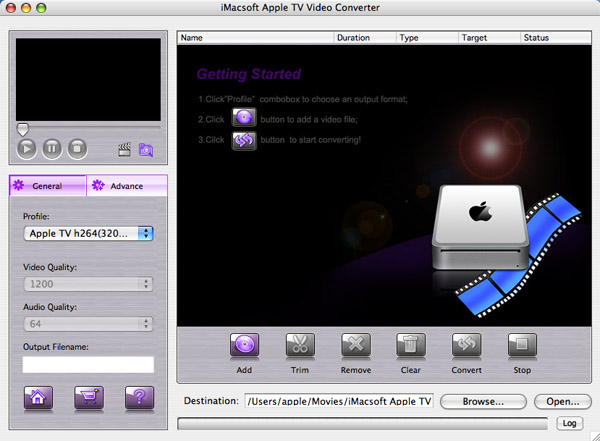Click the Open... button
Screen dimensions: 600x441
point(562,402)
